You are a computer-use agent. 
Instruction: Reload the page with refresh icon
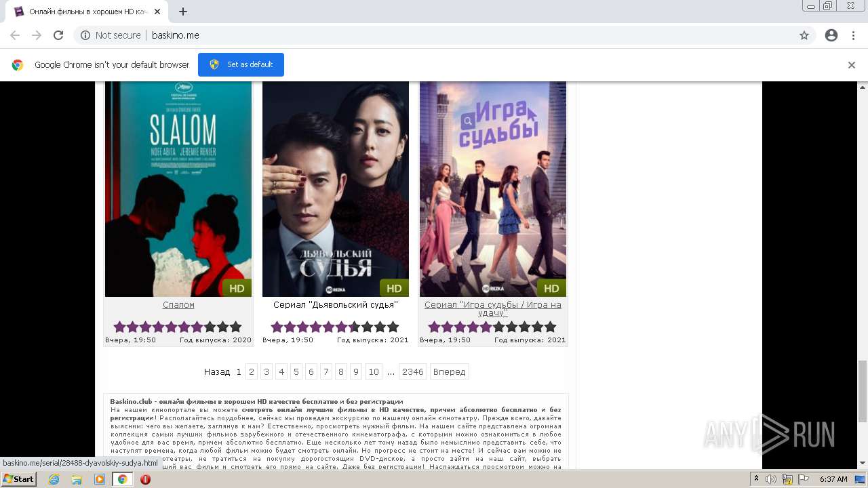[x=58, y=35]
